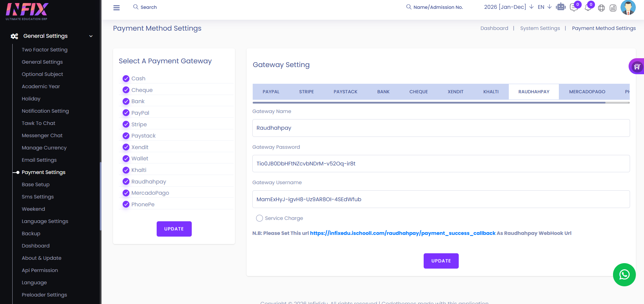
Task: Toggle the PhonePe gateway checkbox
Action: [126, 204]
